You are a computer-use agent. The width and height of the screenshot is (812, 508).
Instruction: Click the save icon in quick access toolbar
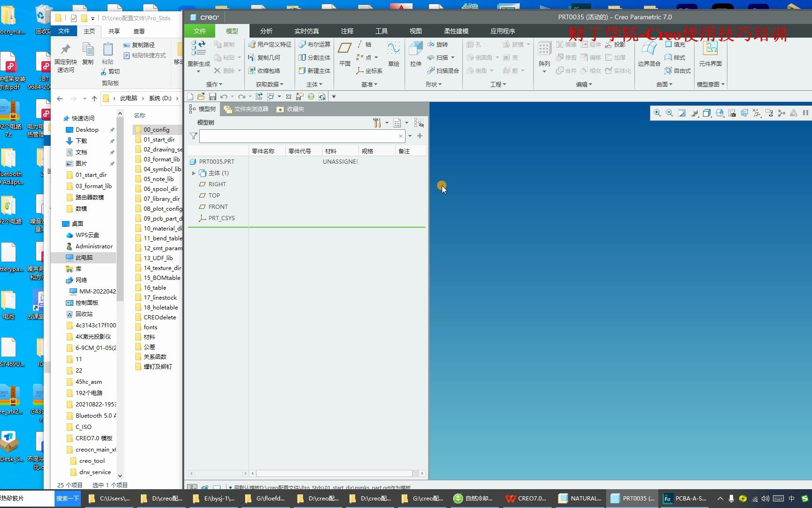click(x=212, y=96)
